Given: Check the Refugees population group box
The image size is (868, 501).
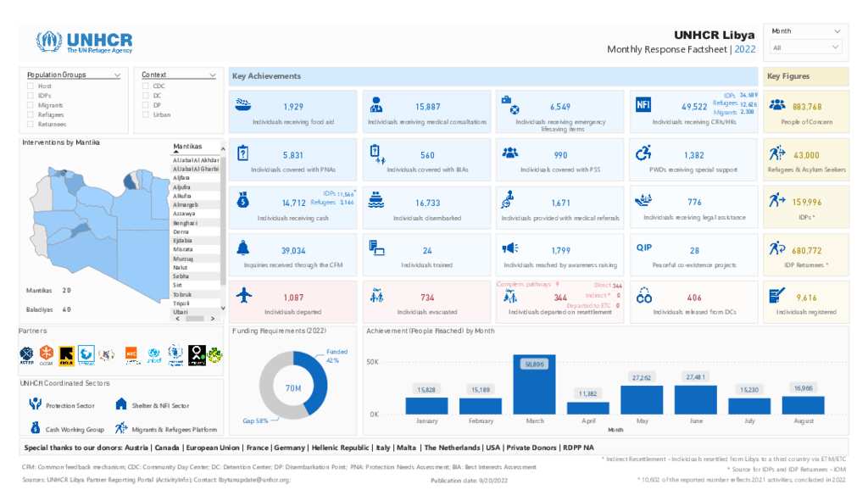Looking at the screenshot, I should pyautogui.click(x=31, y=114).
